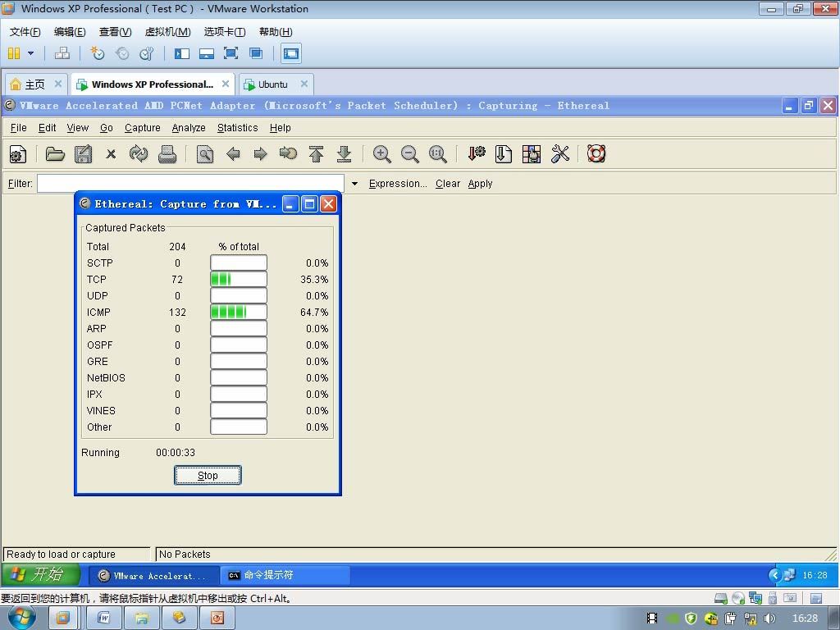Go to first packet arrow icon
This screenshot has height=630, width=840.
coord(316,154)
